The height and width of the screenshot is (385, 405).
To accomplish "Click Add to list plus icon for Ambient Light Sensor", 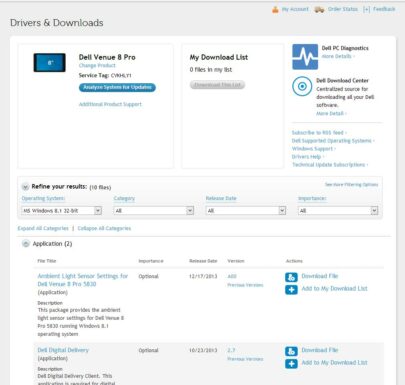I will coord(291,290).
